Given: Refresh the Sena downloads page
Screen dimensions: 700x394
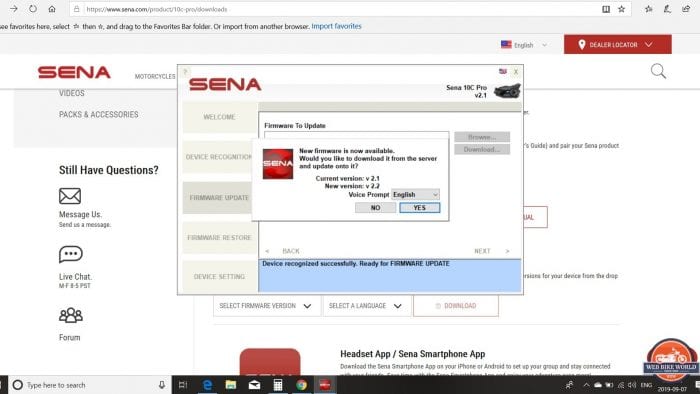Looking at the screenshot, I should tap(33, 9).
